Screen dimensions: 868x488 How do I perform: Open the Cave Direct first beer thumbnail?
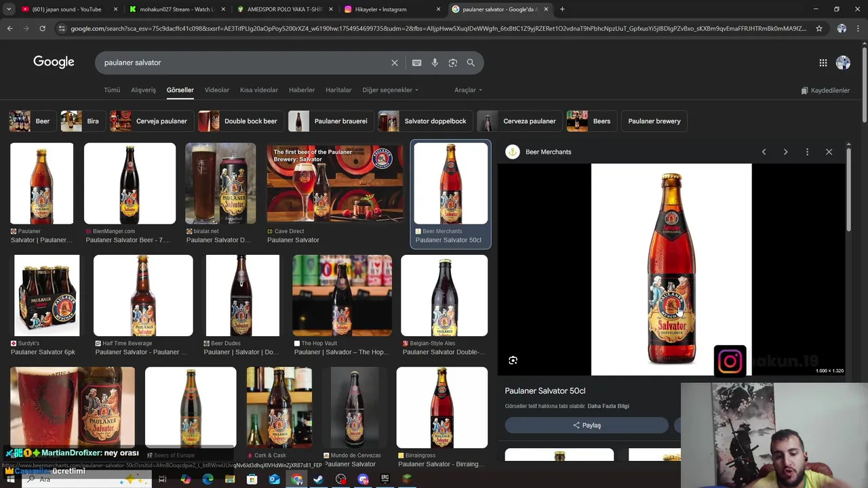[x=335, y=184]
